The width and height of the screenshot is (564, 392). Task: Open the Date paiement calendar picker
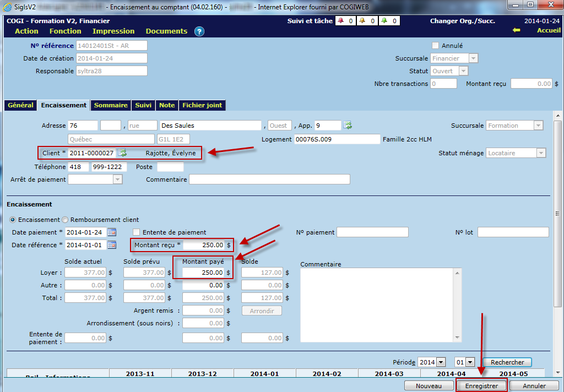(112, 232)
